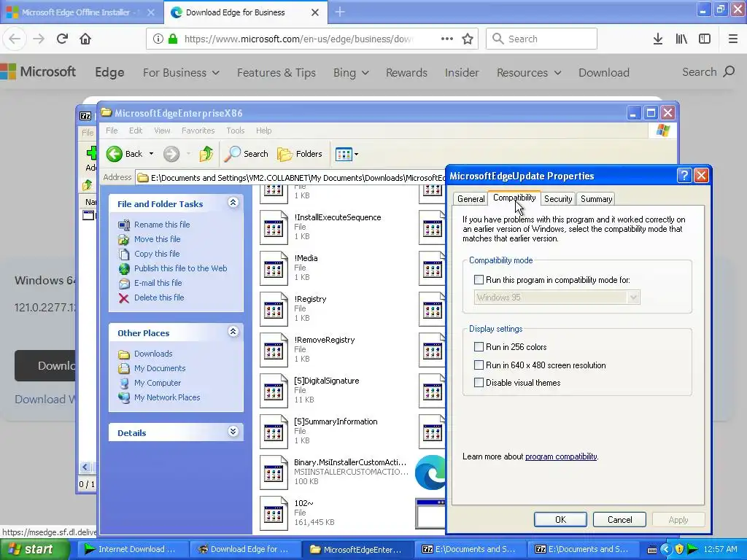
Task: Reload the page in the browser
Action: [62, 39]
